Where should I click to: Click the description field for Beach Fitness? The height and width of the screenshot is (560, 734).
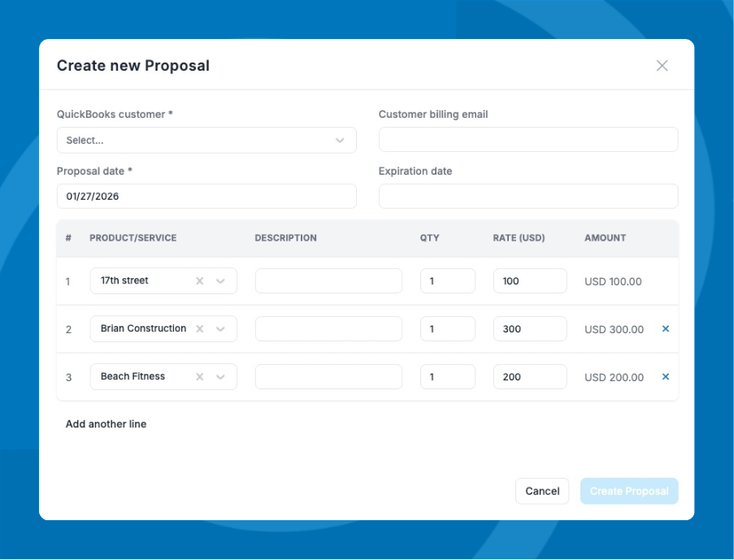328,377
